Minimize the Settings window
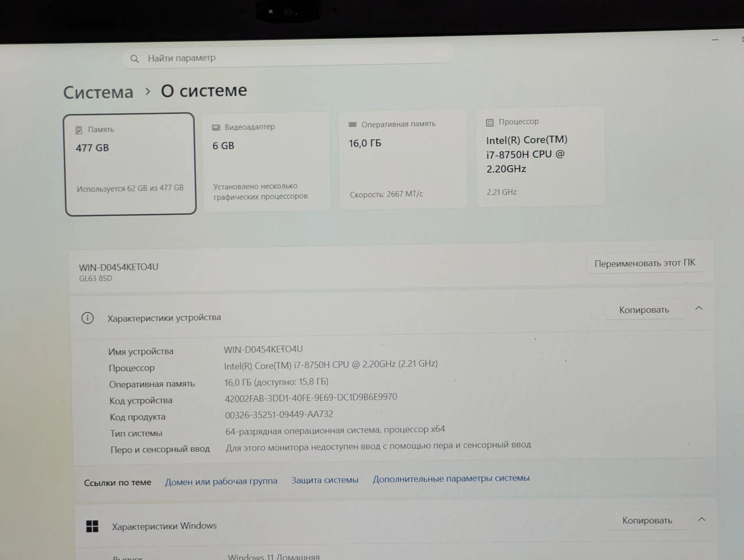The height and width of the screenshot is (560, 744). [x=715, y=40]
